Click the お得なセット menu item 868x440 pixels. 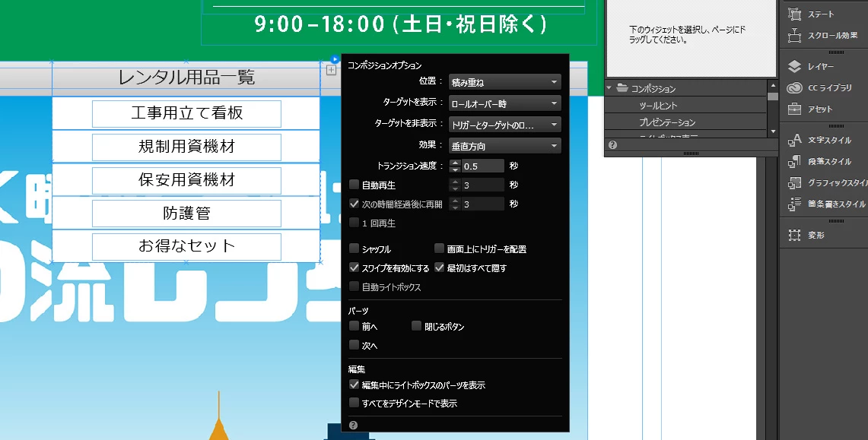point(186,246)
